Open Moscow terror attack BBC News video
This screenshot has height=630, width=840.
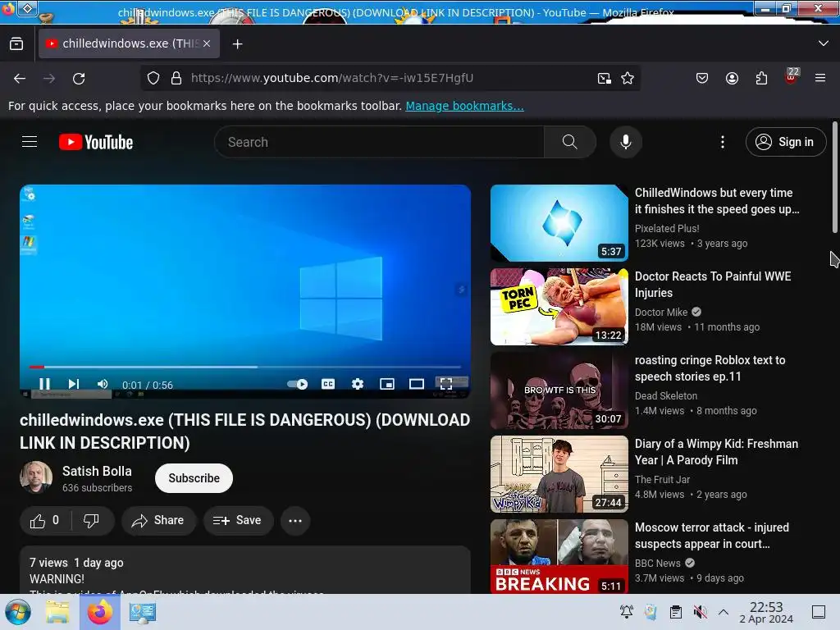tap(711, 536)
